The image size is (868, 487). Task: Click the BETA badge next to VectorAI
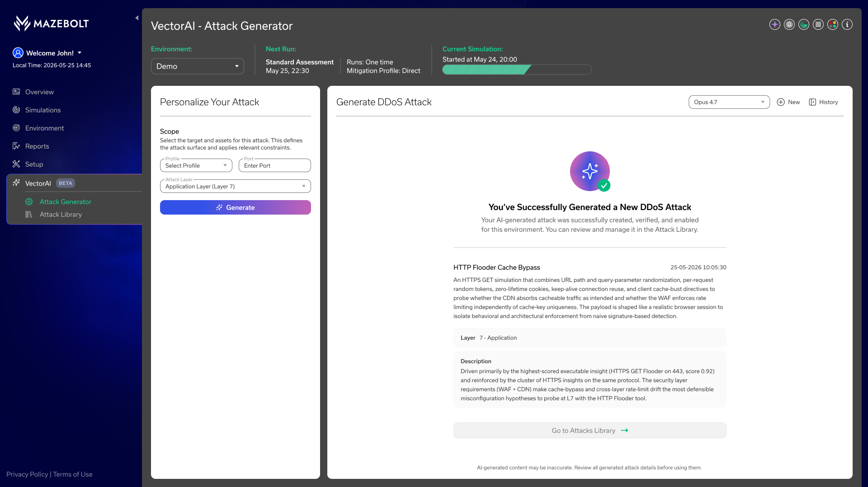coord(66,183)
